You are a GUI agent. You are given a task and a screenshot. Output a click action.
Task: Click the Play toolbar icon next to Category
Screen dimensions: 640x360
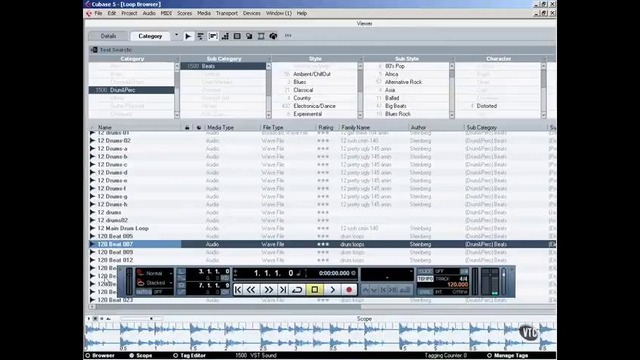pos(188,36)
